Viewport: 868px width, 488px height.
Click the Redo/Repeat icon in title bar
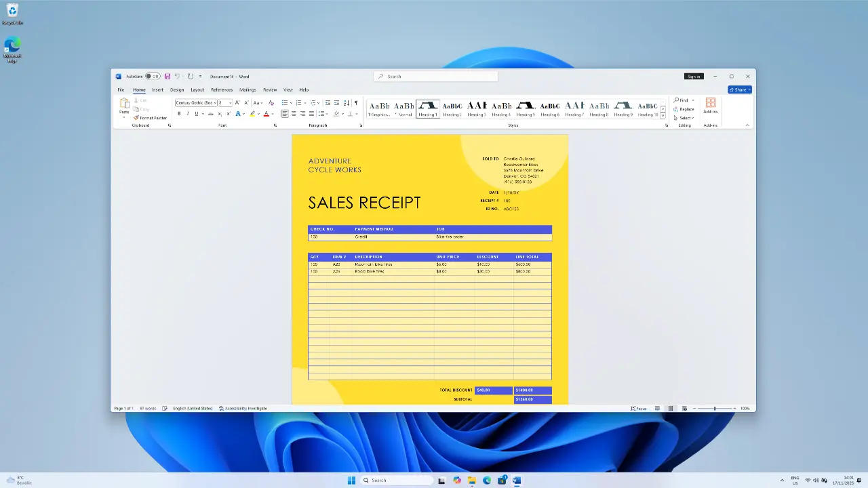tap(191, 77)
